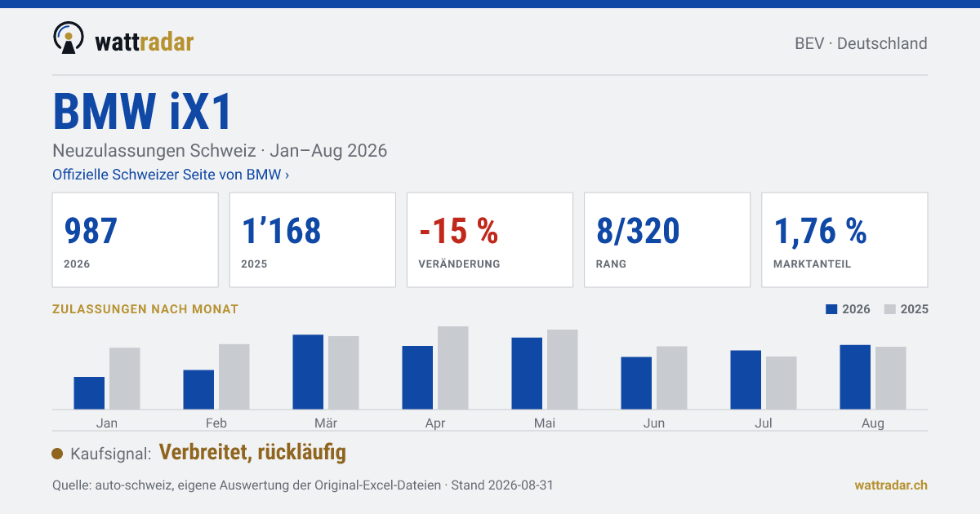Click the grey 2025 bar for Mai
Viewport: 980px width, 514px height.
click(563, 370)
